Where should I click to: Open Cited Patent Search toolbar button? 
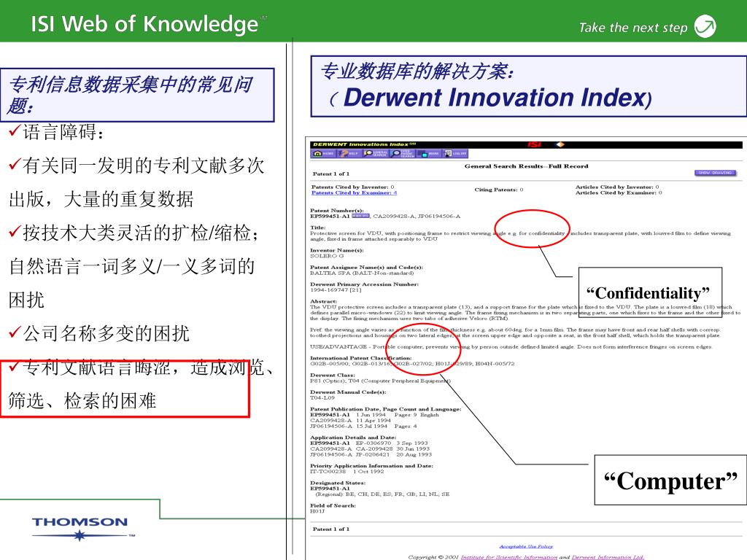tap(403, 153)
